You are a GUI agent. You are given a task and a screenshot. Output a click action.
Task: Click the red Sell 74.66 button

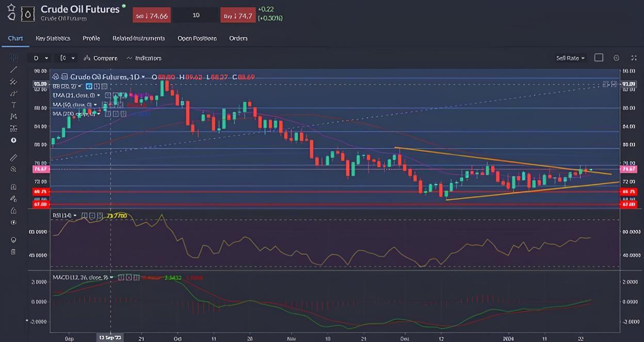pyautogui.click(x=152, y=15)
